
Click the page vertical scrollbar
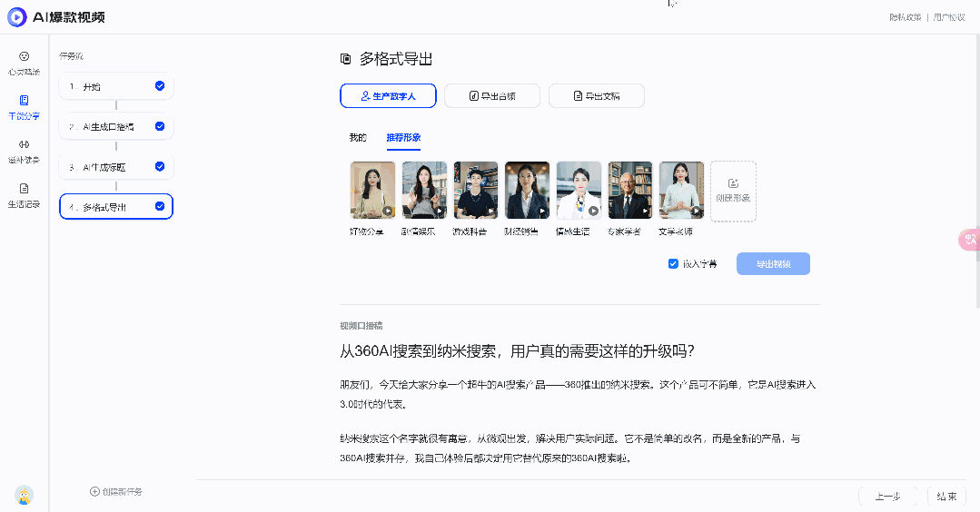(977, 171)
